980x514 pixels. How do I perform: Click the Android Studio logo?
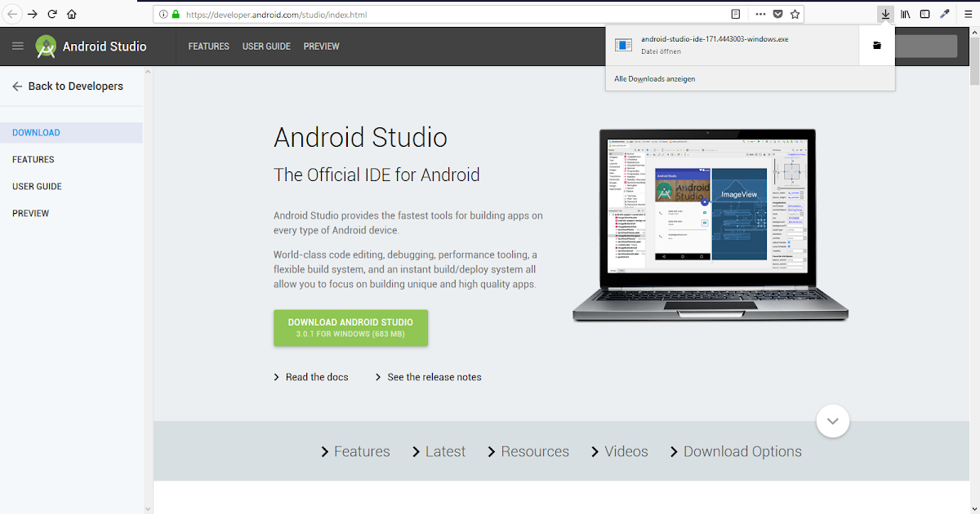point(45,46)
